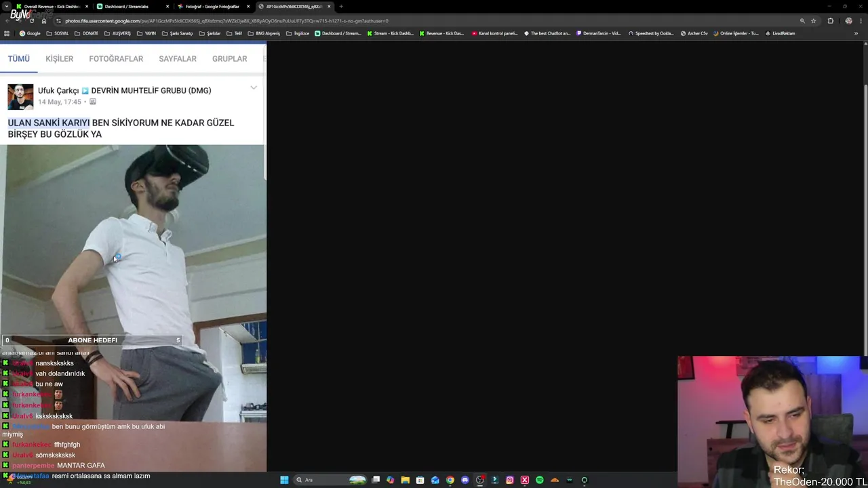Open Ufuk Çarkçı profile name link

click(58, 91)
